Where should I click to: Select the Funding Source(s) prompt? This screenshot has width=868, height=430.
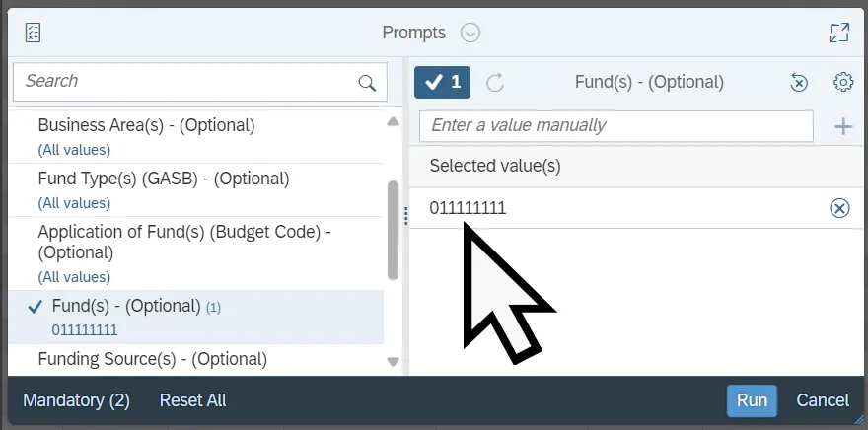(152, 359)
